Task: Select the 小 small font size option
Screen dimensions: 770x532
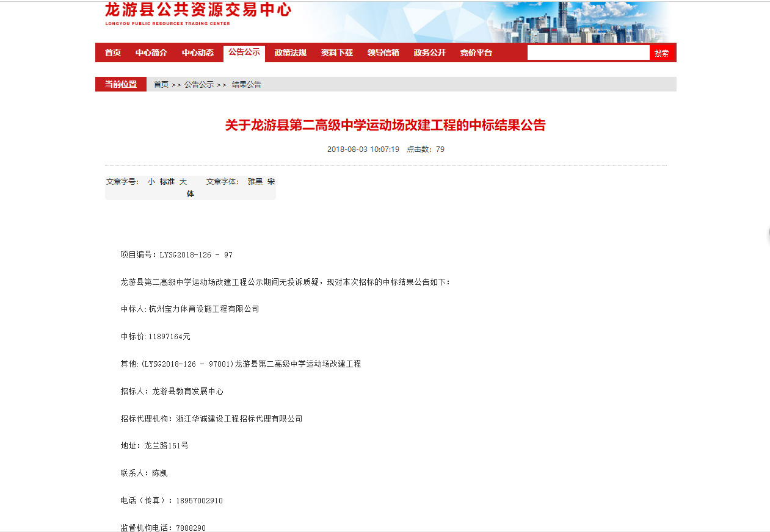Action: point(151,182)
